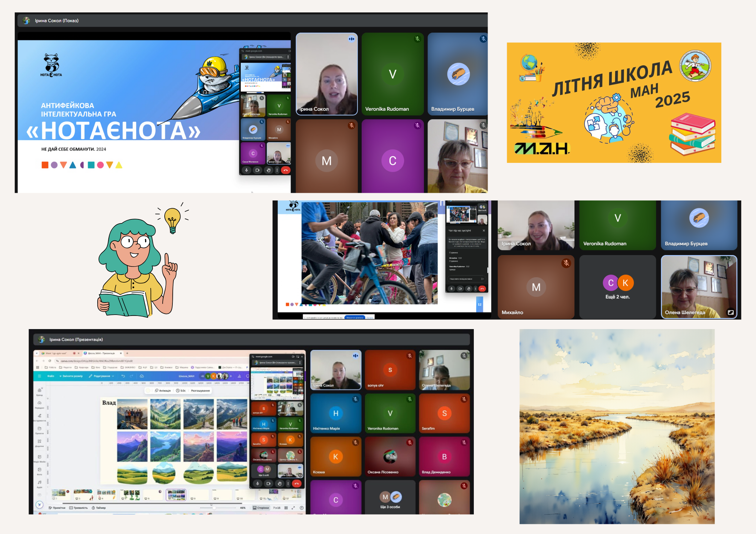Raise hand in Meet popup over Canva
This screenshot has width=756, height=534.
tap(279, 484)
